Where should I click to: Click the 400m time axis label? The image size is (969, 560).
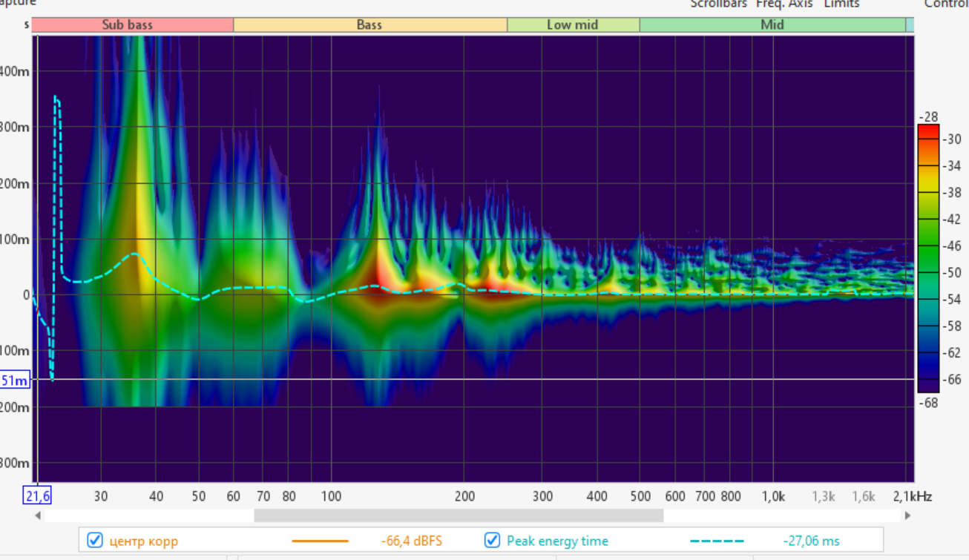(15, 71)
